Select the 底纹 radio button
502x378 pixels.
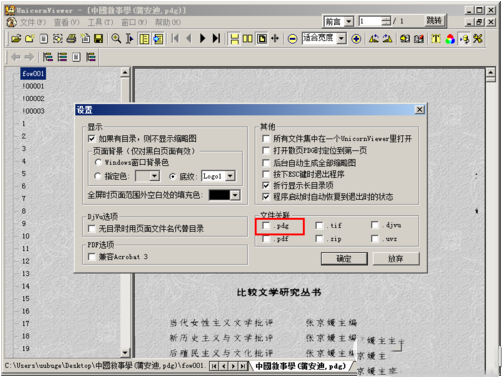click(x=172, y=176)
